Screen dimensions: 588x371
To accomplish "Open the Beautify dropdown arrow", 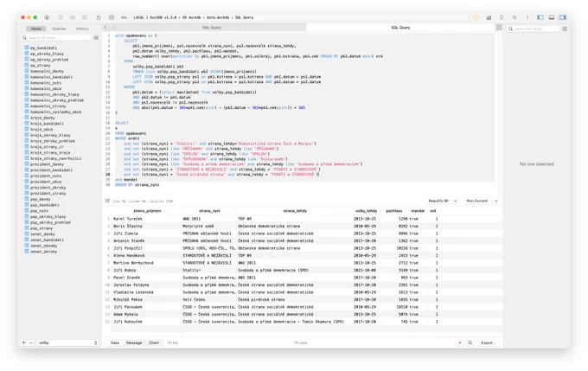I will pyautogui.click(x=456, y=201).
